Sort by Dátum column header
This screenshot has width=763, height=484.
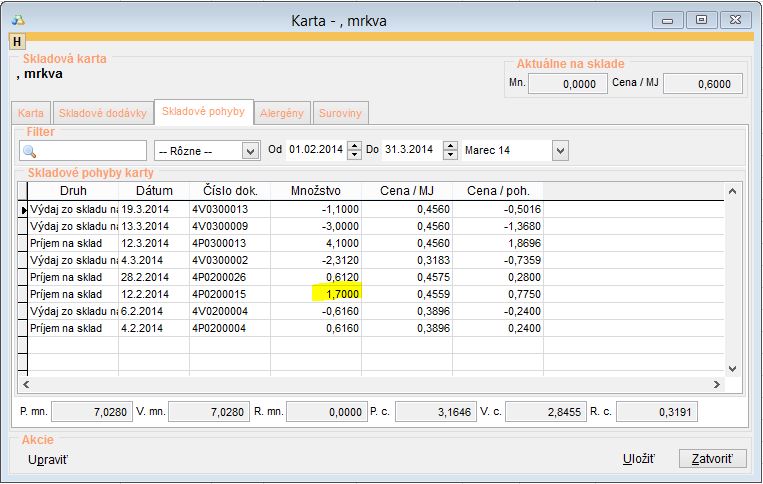pos(153,191)
